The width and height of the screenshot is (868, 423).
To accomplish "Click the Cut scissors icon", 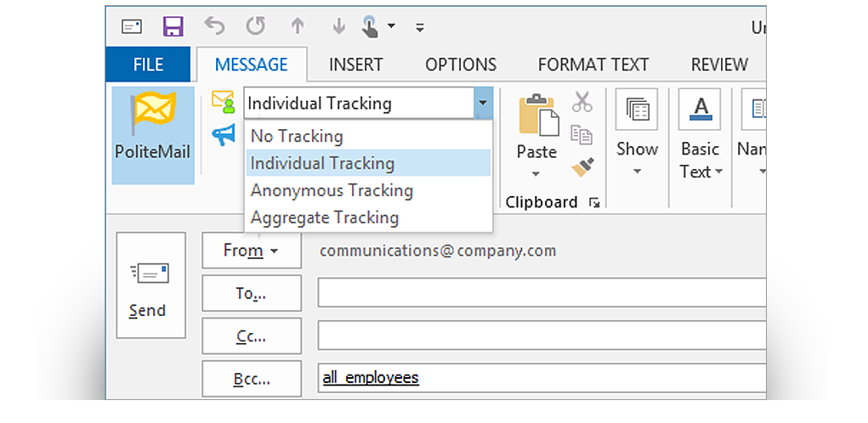I will click(582, 102).
